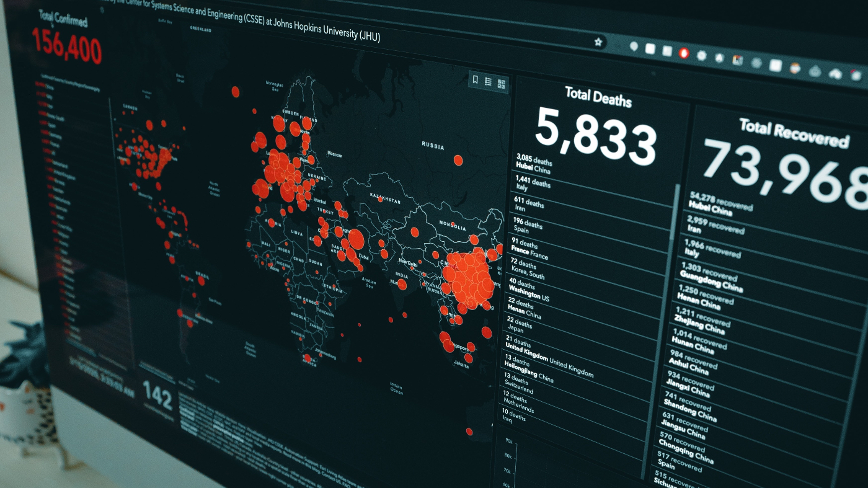Show the map legend list icon
This screenshot has height=488, width=868.
[488, 82]
